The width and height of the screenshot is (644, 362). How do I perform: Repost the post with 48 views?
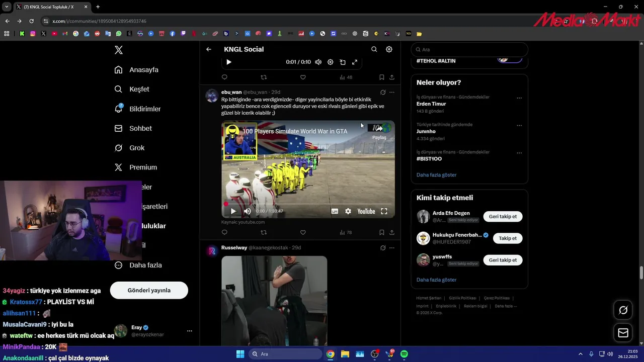click(x=264, y=77)
